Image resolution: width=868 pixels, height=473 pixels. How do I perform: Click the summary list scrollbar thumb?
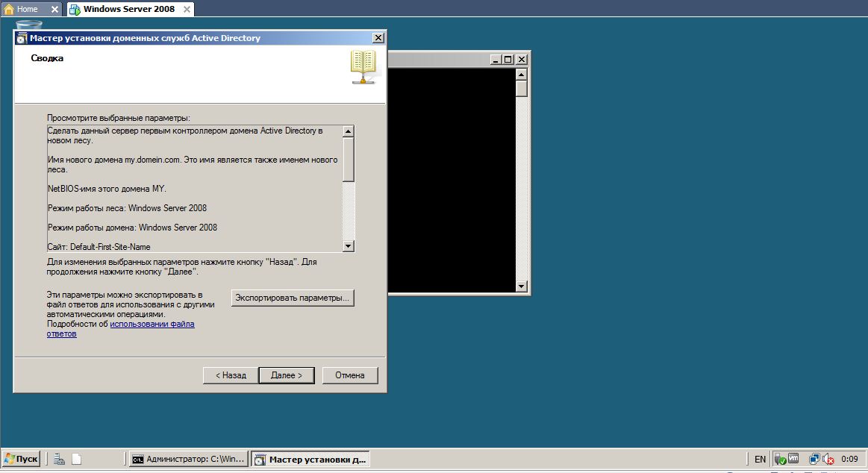tap(349, 160)
